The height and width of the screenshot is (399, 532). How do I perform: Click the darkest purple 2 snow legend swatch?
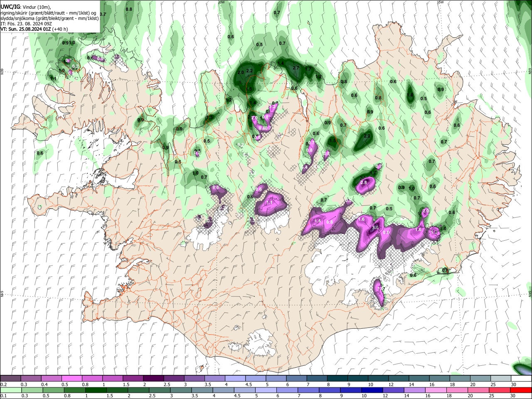click(x=153, y=378)
